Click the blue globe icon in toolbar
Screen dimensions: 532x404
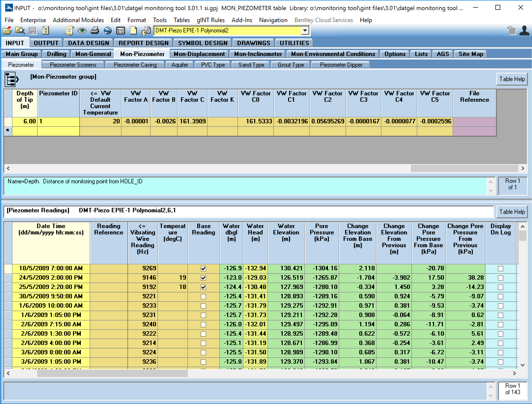coord(108,31)
